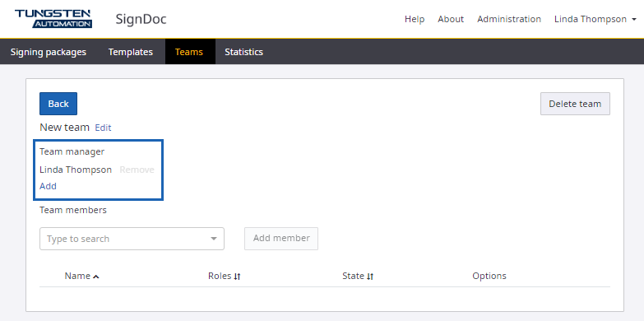Click the Delete team button
This screenshot has height=321, width=644.
(575, 104)
